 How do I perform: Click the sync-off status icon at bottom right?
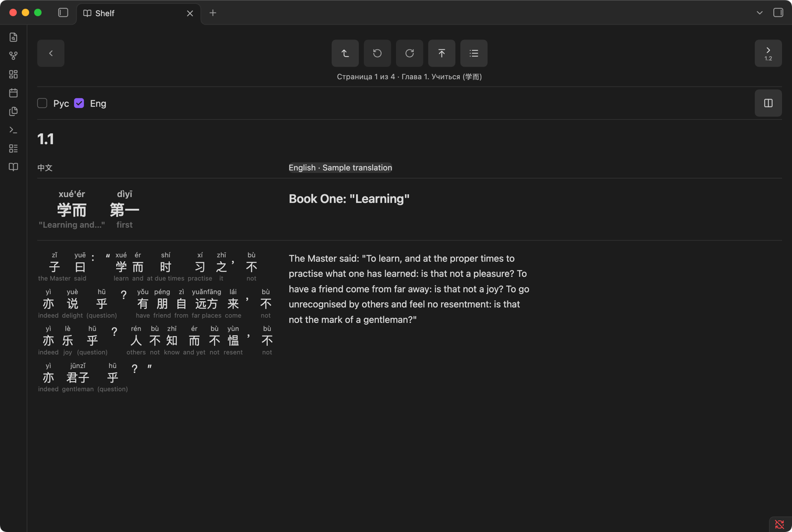(x=780, y=524)
